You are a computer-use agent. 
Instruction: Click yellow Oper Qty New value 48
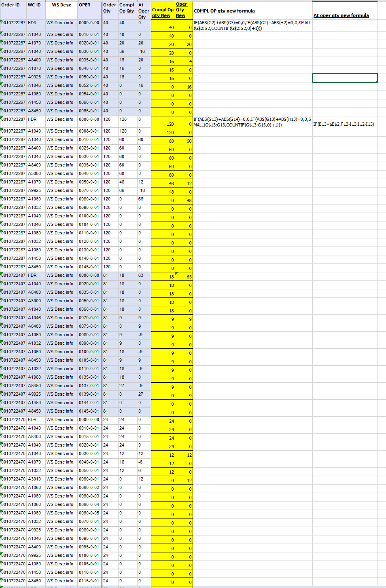(184, 200)
